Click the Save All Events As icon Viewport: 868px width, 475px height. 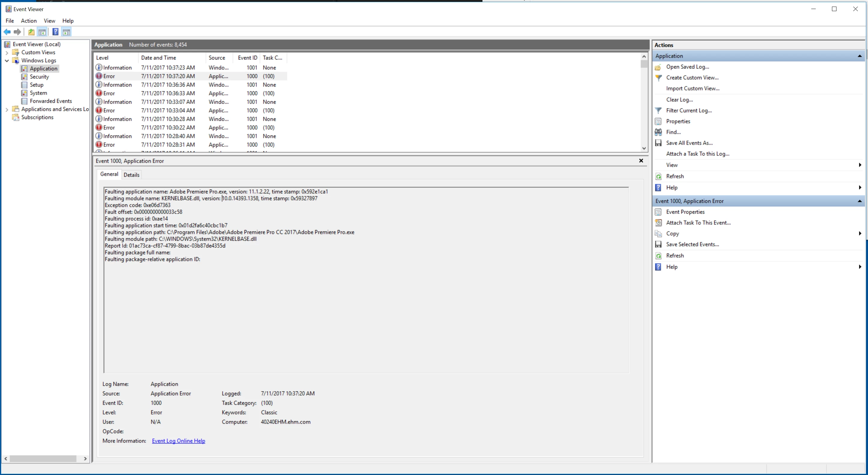(x=658, y=143)
